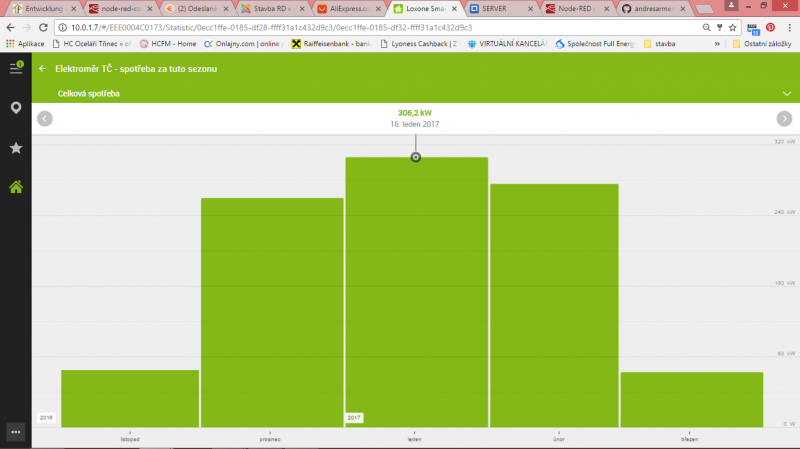This screenshot has height=449, width=800.
Task: Open the three-dots more button in sidebar
Action: pos(15,432)
